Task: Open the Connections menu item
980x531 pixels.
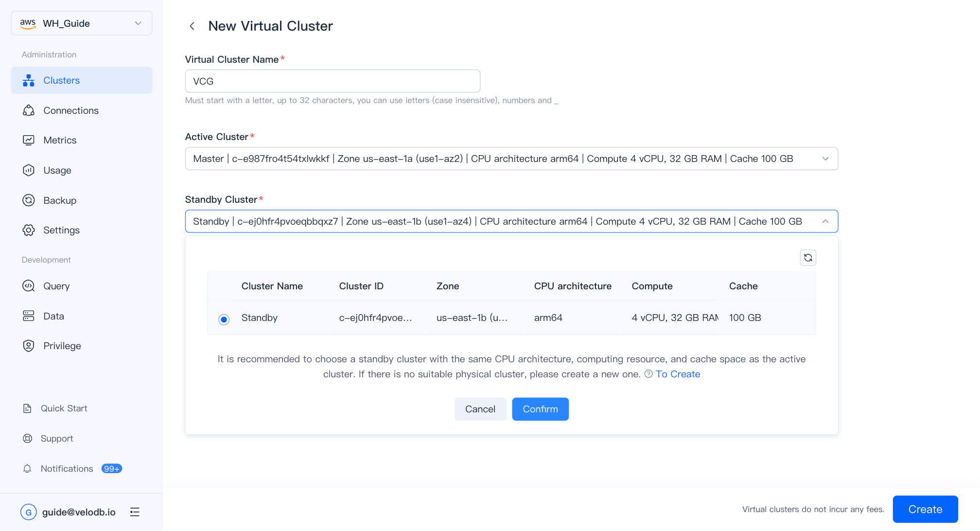Action: click(x=71, y=110)
